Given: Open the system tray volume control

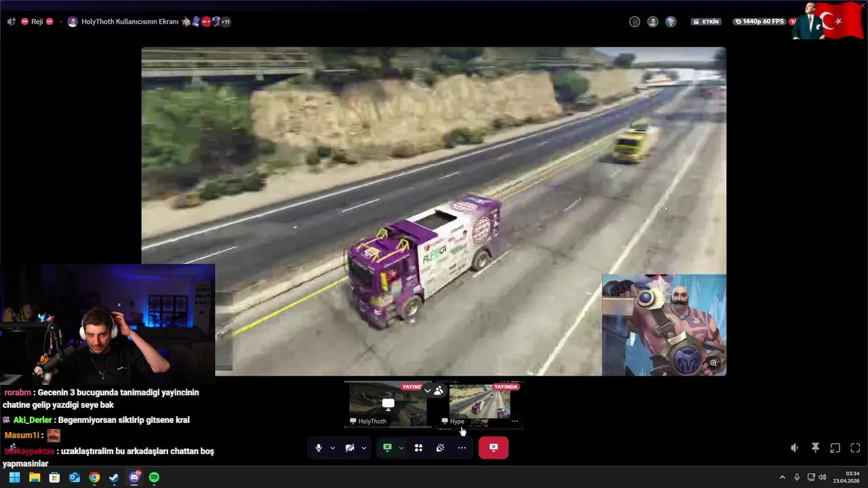Looking at the screenshot, I should pos(823,478).
